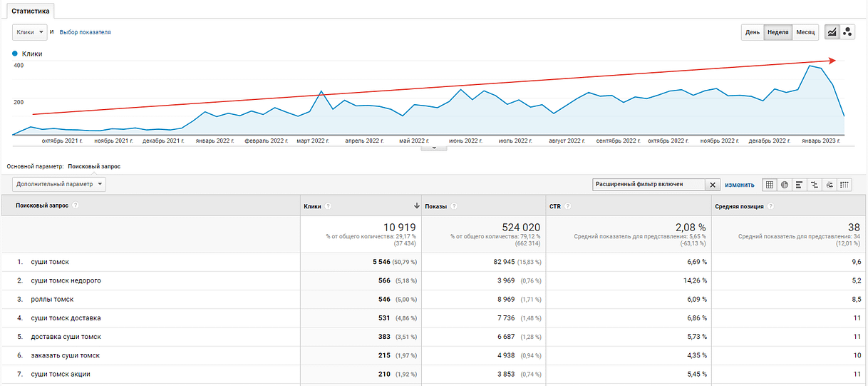This screenshot has width=868, height=386.
Task: Select the pie chart percentage view icon
Action: [785, 185]
